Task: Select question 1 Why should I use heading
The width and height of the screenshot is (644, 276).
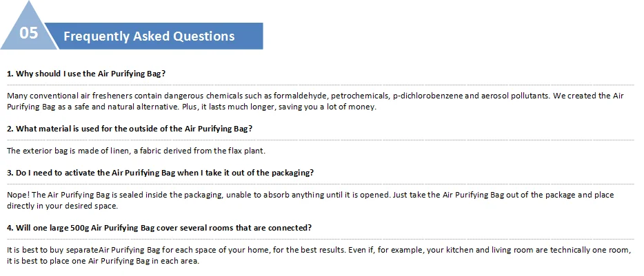Action: (86, 74)
